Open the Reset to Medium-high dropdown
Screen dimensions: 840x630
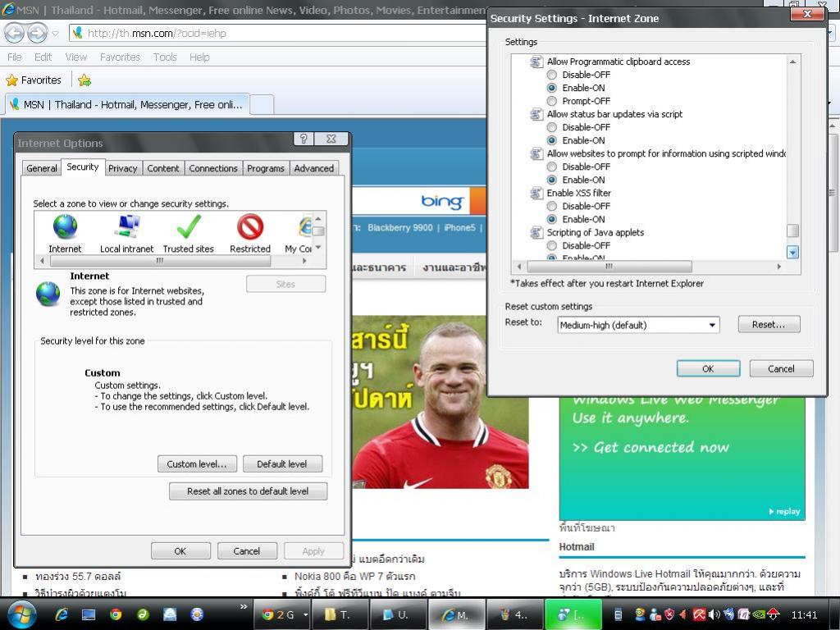pyautogui.click(x=638, y=325)
